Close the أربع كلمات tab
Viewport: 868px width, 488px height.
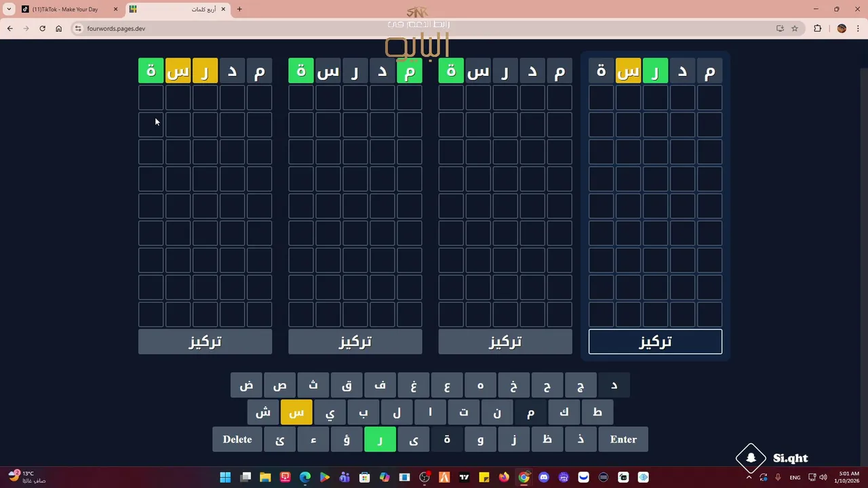point(223,9)
